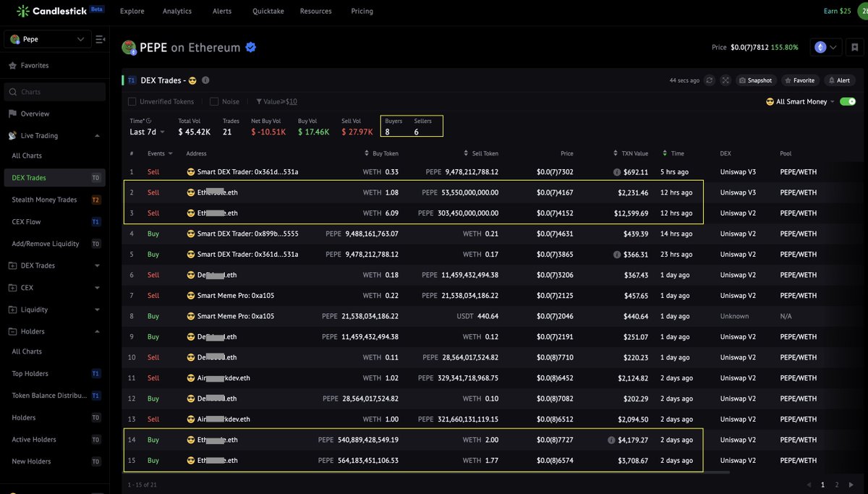868x494 pixels.
Task: Click the Earn $25 link
Action: (838, 11)
